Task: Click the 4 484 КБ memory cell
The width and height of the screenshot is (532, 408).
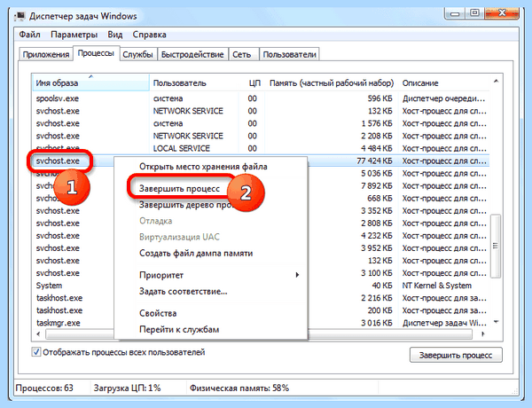Action: [377, 148]
